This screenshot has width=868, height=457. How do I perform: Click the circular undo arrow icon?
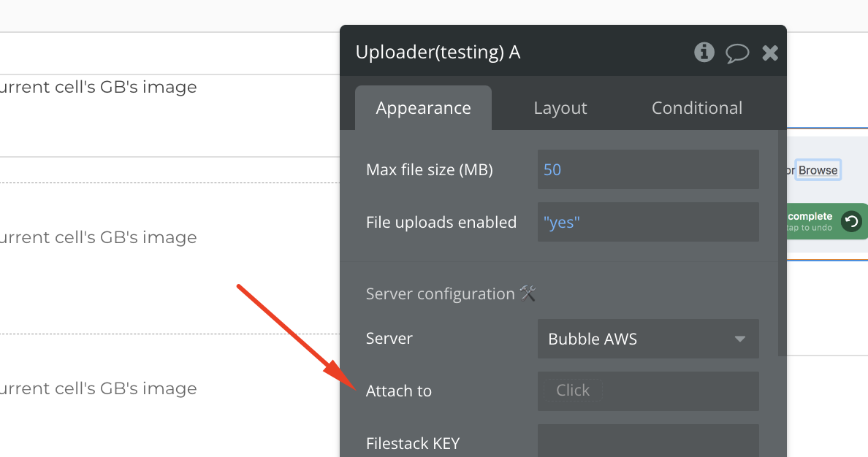click(x=851, y=222)
